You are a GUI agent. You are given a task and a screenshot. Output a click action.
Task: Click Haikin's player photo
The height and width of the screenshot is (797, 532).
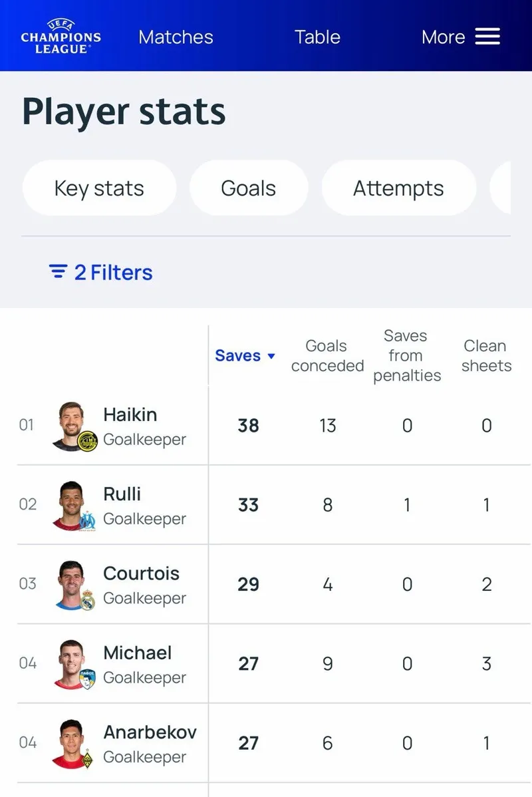(71, 425)
